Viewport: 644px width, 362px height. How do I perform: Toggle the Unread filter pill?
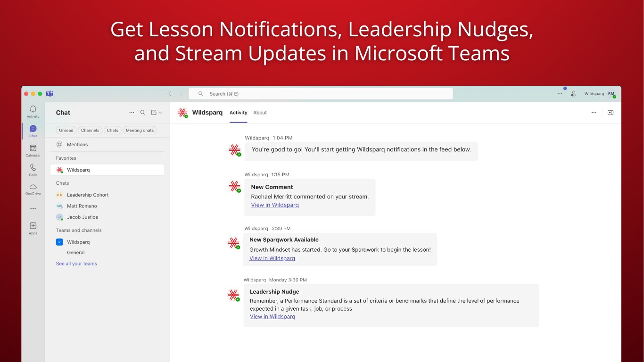point(66,131)
